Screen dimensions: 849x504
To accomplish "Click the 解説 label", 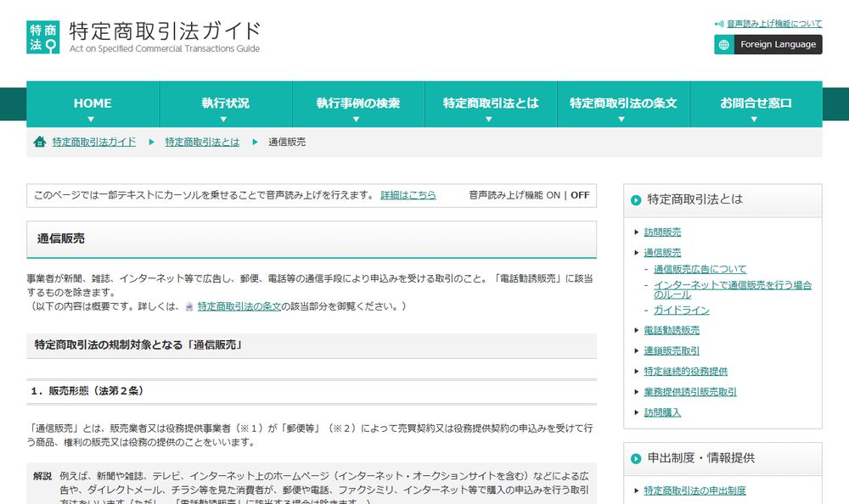I will [42, 476].
